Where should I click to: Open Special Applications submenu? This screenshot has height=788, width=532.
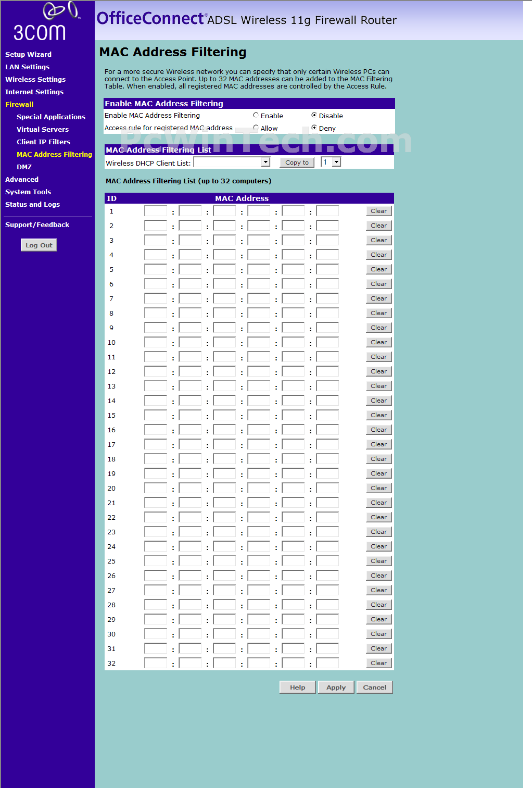click(x=51, y=117)
